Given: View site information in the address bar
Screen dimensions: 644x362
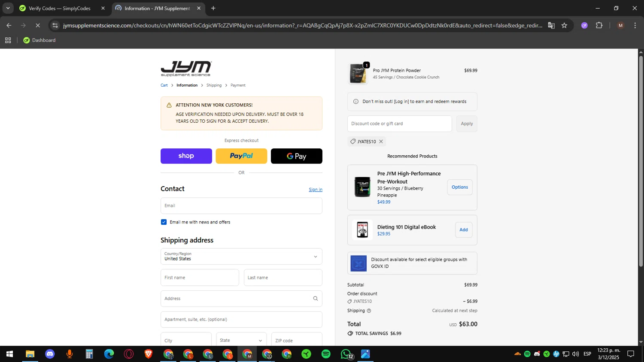Looking at the screenshot, I should pyautogui.click(x=55, y=25).
